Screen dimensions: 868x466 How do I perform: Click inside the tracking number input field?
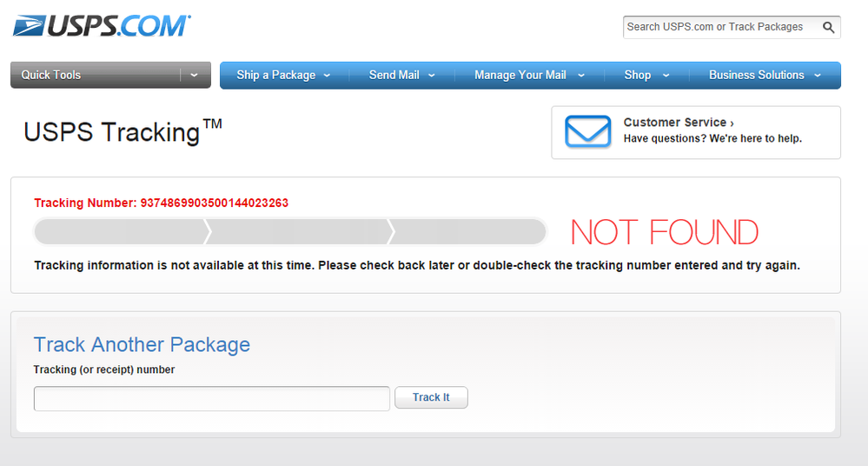[x=212, y=398]
